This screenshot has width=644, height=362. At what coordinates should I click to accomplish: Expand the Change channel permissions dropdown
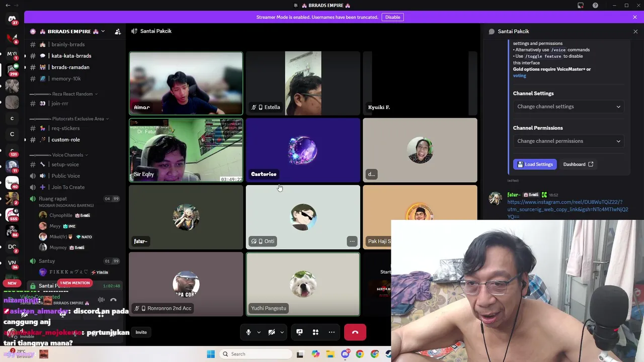569,141
